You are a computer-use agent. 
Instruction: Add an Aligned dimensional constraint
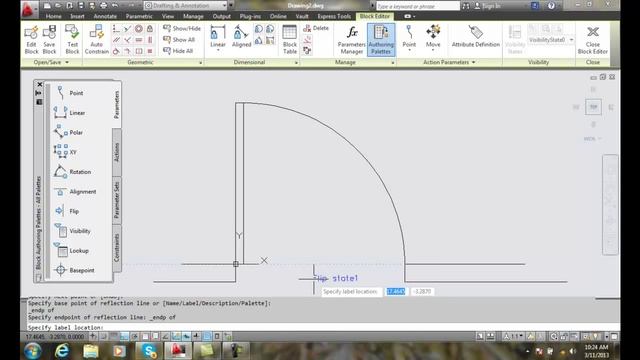pyautogui.click(x=241, y=37)
